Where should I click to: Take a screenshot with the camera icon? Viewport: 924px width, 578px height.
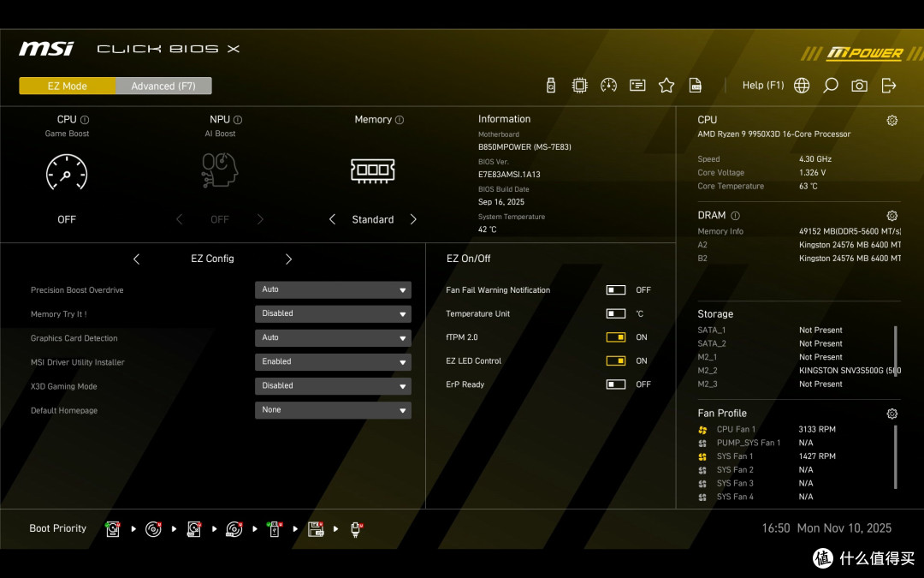tap(859, 86)
